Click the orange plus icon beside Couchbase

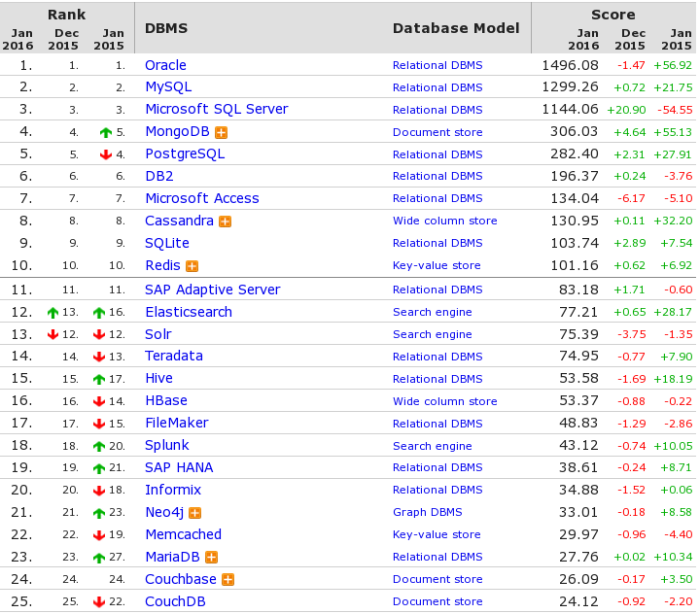pos(228,580)
